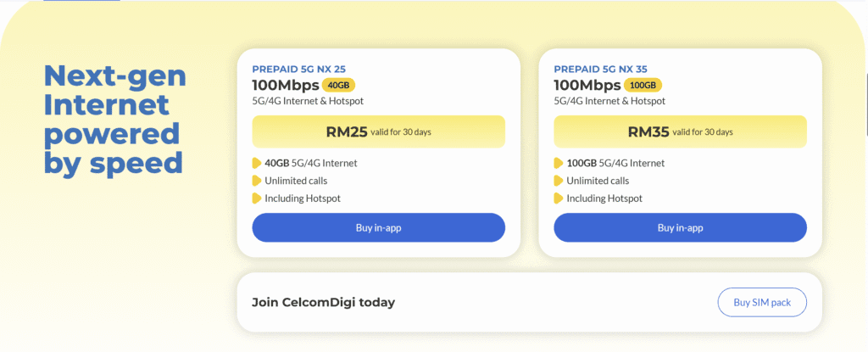Click 100Mbps speed text in NX 25 card
This screenshot has height=352, width=868.
(x=285, y=85)
